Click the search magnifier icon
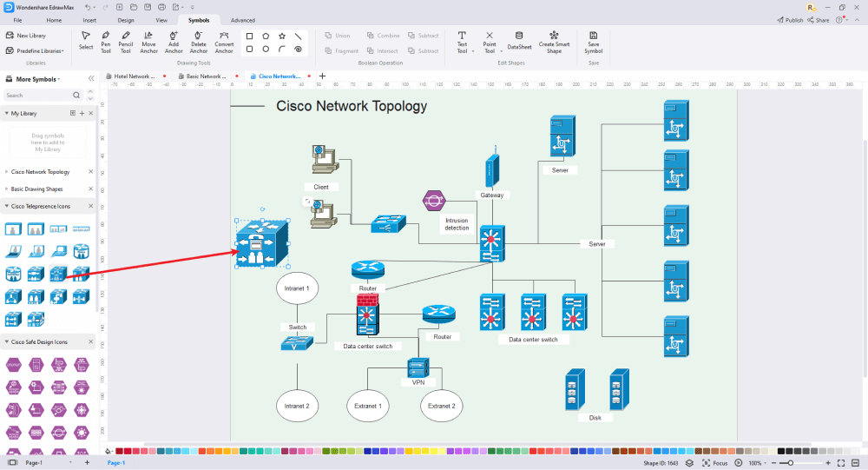 76,96
